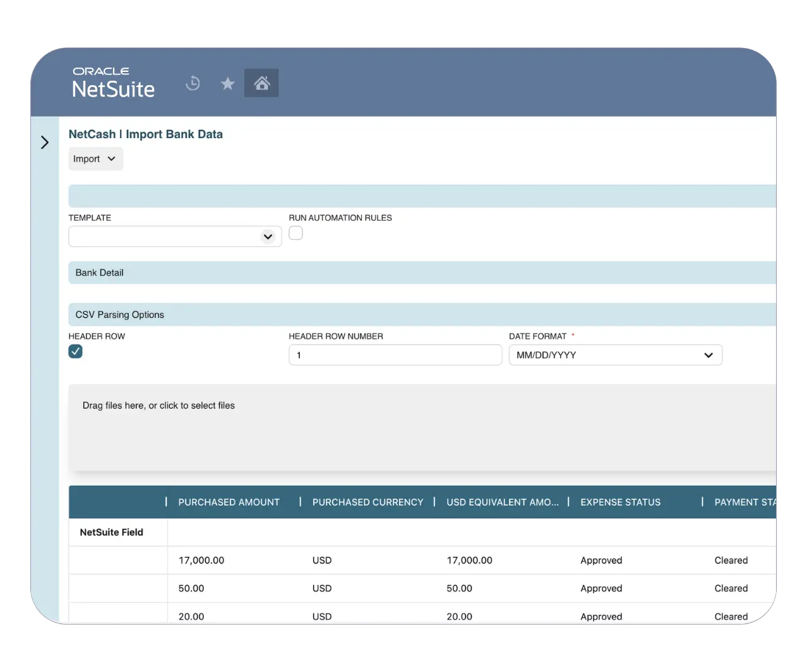Click the 17,000.00 purchased amount cell
807x672 pixels.
[201, 560]
